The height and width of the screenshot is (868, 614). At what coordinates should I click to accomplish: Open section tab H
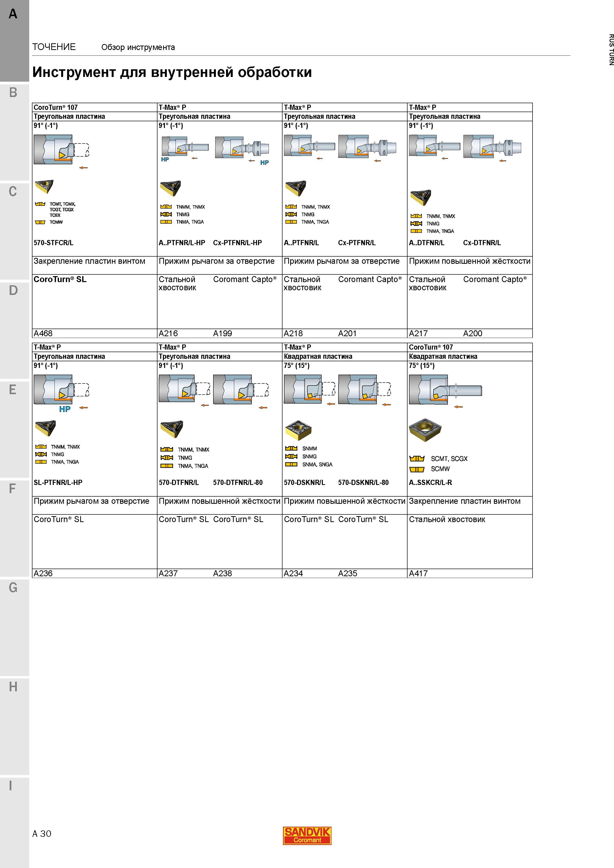point(14,727)
